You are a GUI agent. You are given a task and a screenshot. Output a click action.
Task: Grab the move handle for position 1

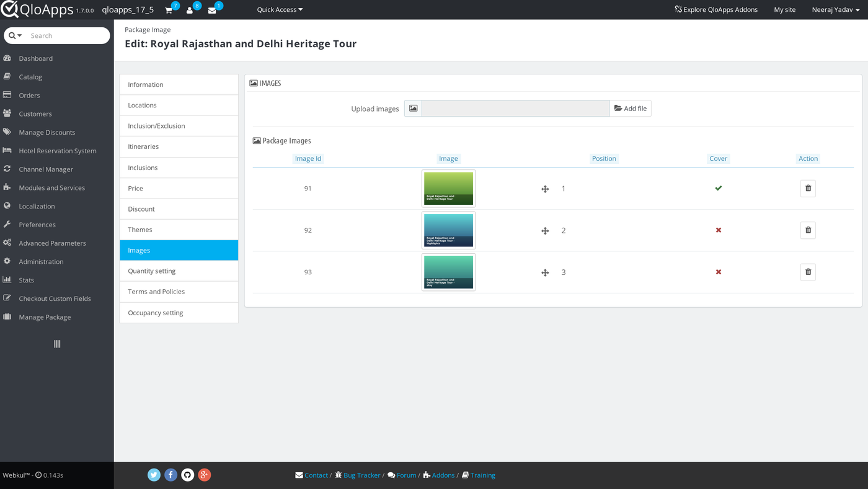point(545,189)
